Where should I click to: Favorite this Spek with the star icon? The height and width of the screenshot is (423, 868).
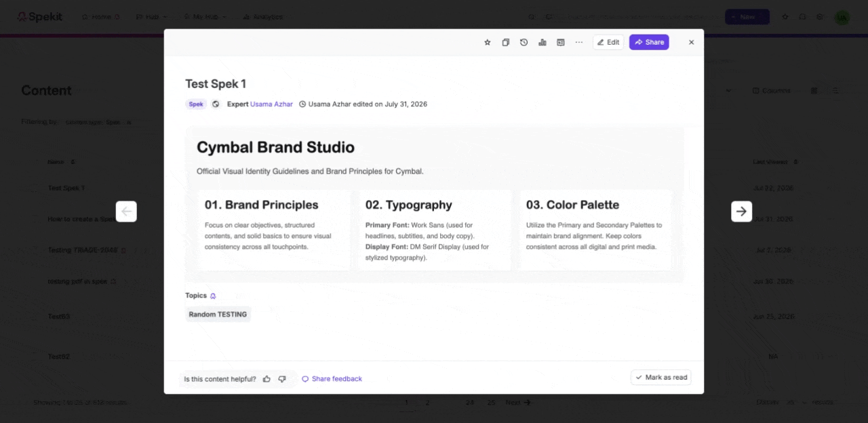(x=487, y=42)
